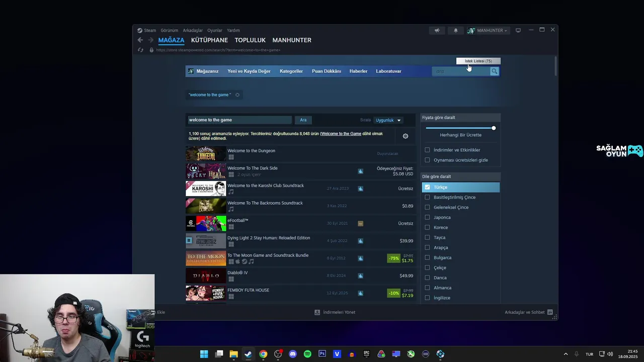Open the Arkadaşlar menu
The width and height of the screenshot is (644, 362).
pos(193,30)
